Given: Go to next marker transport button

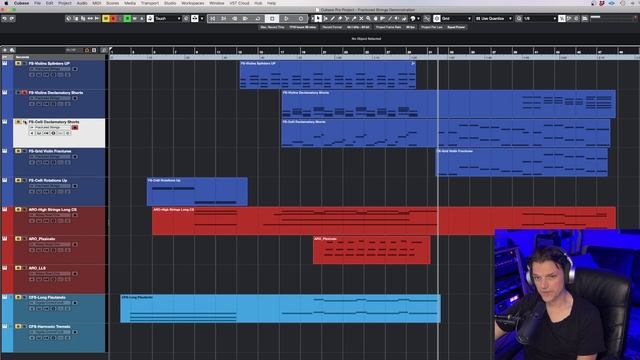Looking at the screenshot, I should (224, 18).
